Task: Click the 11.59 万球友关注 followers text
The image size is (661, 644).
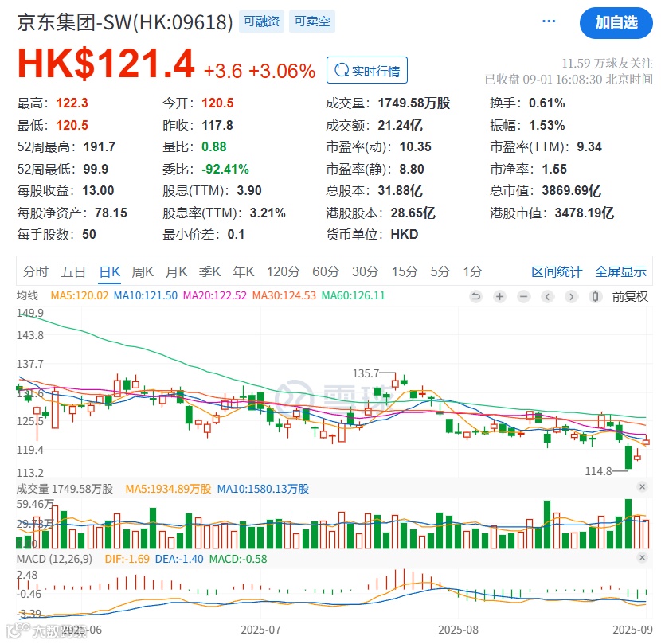Action: click(x=607, y=63)
